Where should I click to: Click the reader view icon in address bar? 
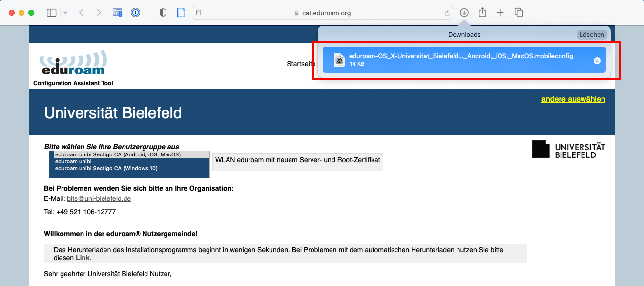(199, 13)
